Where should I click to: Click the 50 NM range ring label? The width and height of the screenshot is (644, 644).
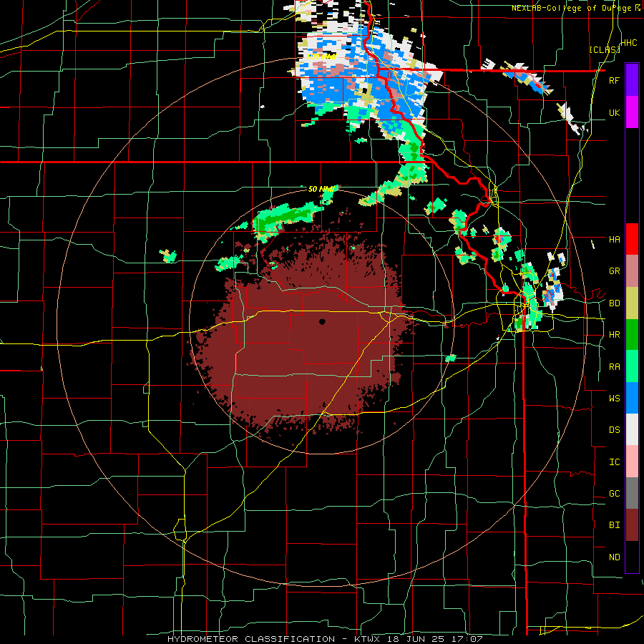[321, 190]
